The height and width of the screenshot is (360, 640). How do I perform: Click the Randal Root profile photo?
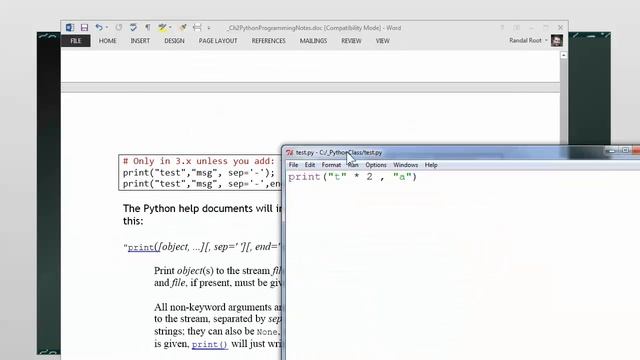coord(557,40)
